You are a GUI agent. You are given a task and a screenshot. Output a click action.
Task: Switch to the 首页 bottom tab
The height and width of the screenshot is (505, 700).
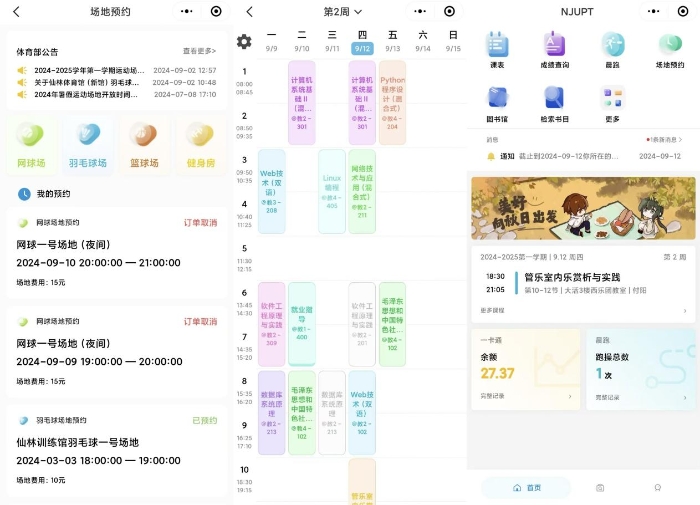click(x=526, y=488)
